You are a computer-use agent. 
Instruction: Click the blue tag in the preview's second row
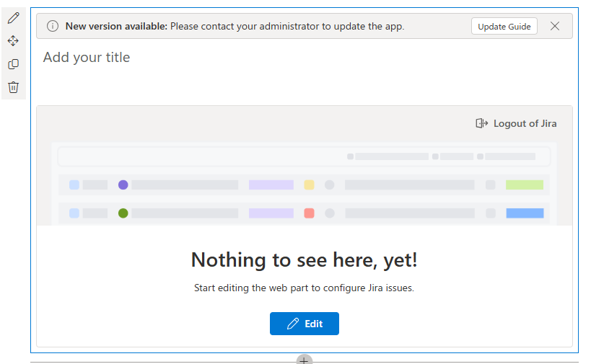click(525, 213)
